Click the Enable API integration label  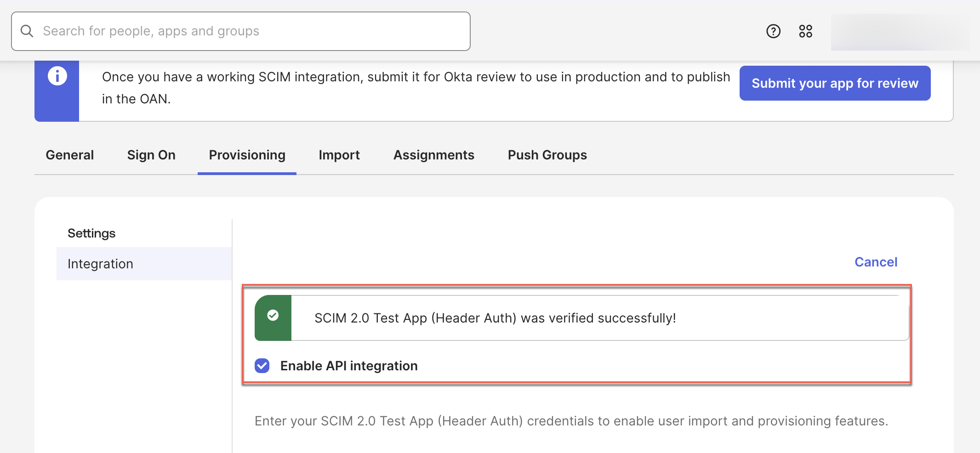pos(348,366)
